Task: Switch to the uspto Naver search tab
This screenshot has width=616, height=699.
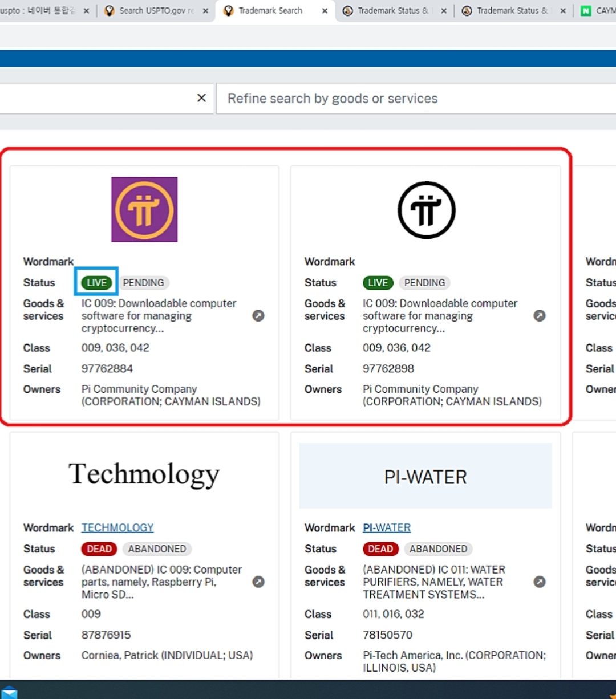Action: [38, 11]
